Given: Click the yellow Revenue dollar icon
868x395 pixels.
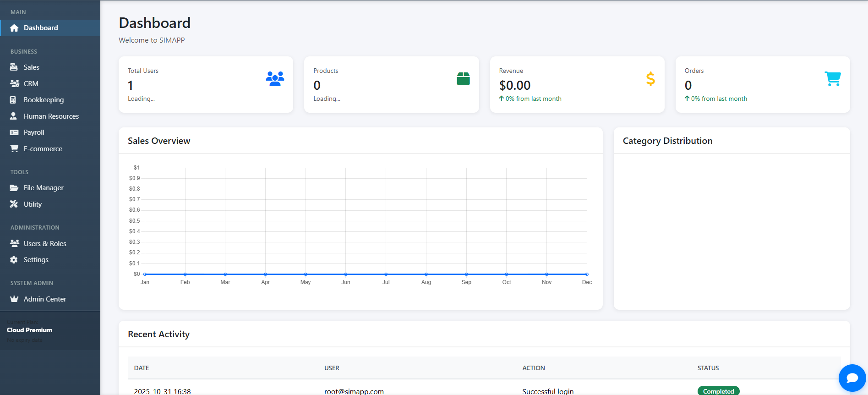Looking at the screenshot, I should pyautogui.click(x=650, y=79).
